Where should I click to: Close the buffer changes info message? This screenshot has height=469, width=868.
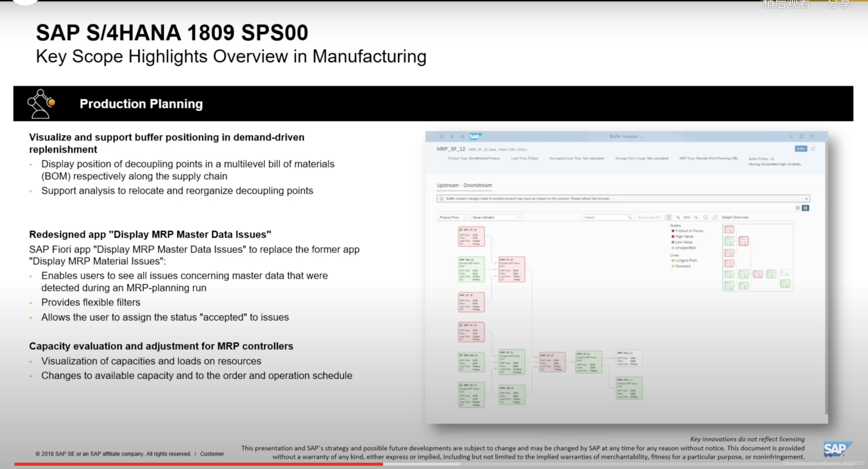tap(806, 199)
